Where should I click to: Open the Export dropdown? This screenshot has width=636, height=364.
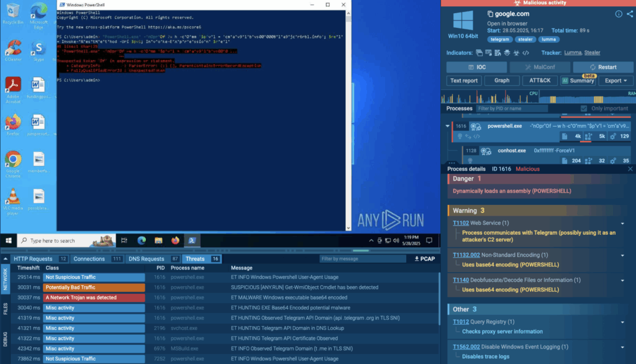tap(616, 81)
